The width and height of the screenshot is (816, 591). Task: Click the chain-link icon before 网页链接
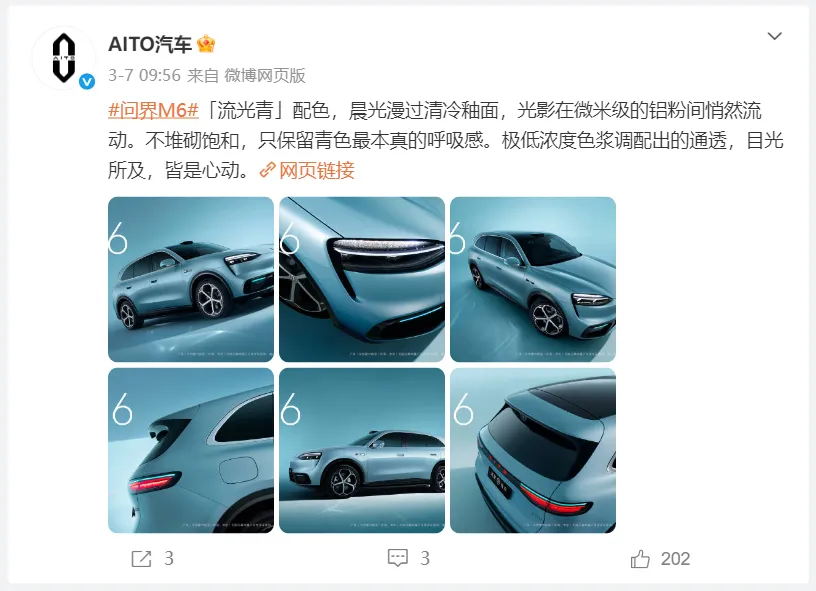pos(267,170)
